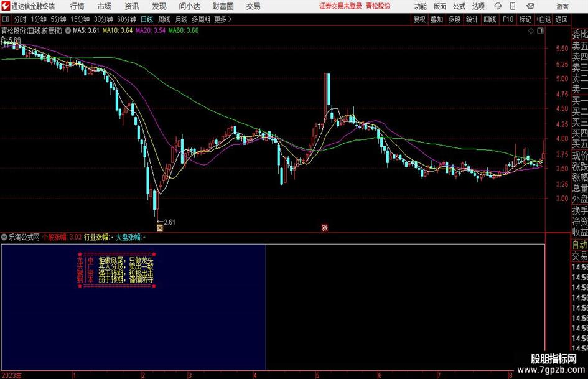The image size is (588, 379).
Task: Expand the 更多 periods chevron
Action: (230, 19)
